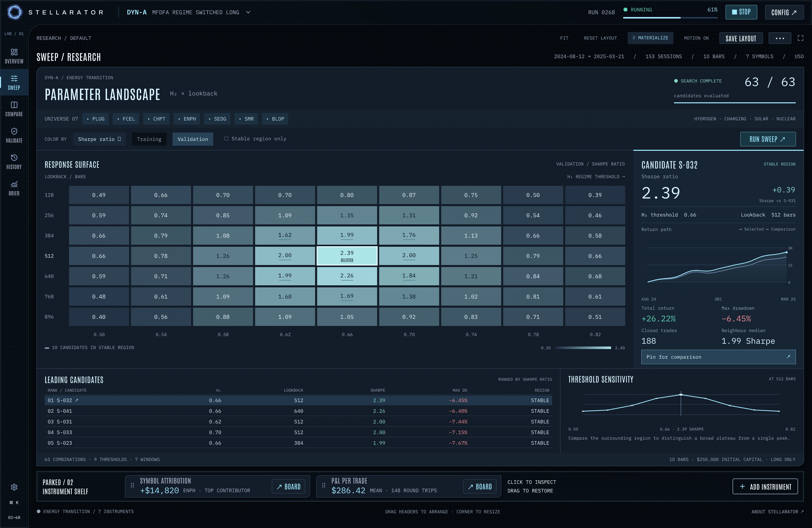Click the P&L Per Trade drag handle
Viewport: 812px width, 528px height.
[x=324, y=485]
